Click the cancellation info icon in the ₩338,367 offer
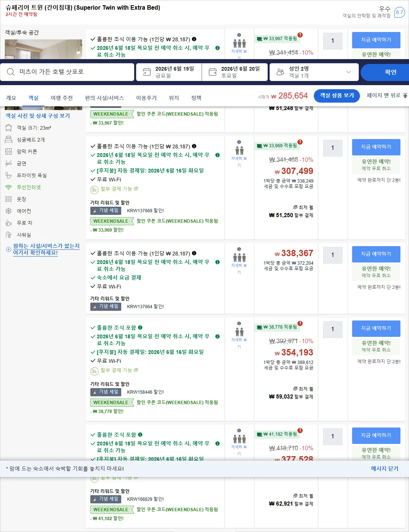The width and height of the screenshot is (409, 532). point(218,262)
